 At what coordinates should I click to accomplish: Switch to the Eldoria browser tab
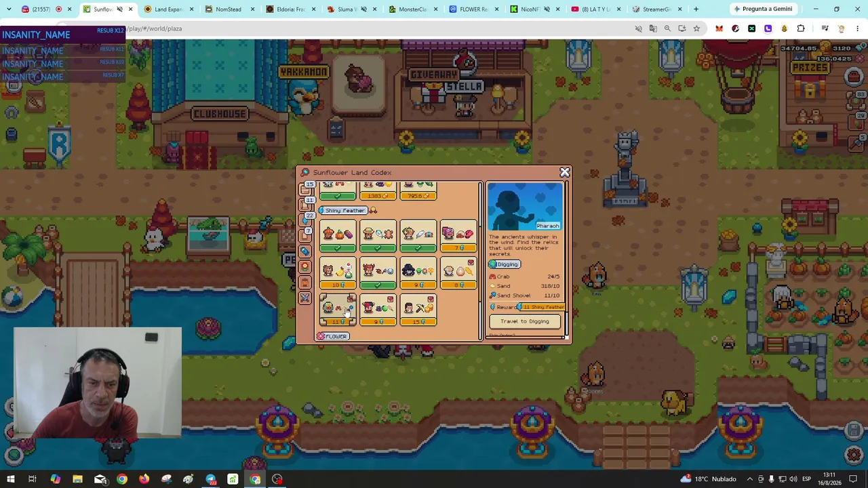click(x=290, y=9)
